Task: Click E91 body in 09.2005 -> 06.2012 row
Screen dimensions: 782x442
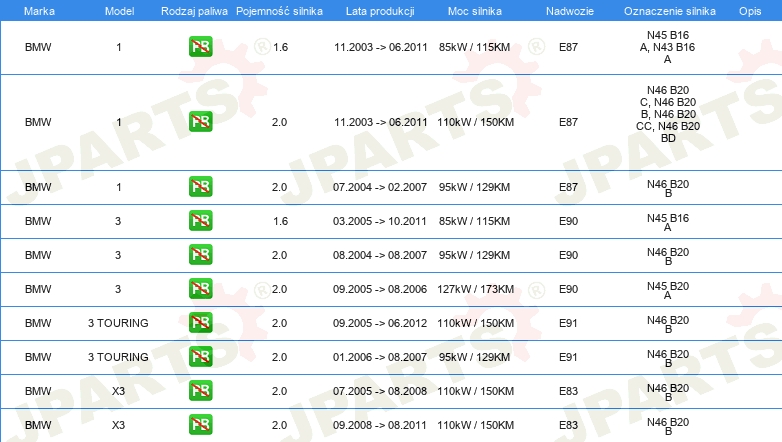Action: [x=568, y=323]
